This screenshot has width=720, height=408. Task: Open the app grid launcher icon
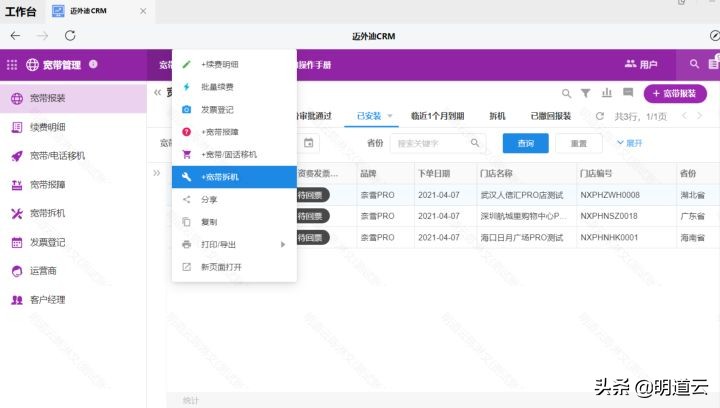(x=12, y=65)
